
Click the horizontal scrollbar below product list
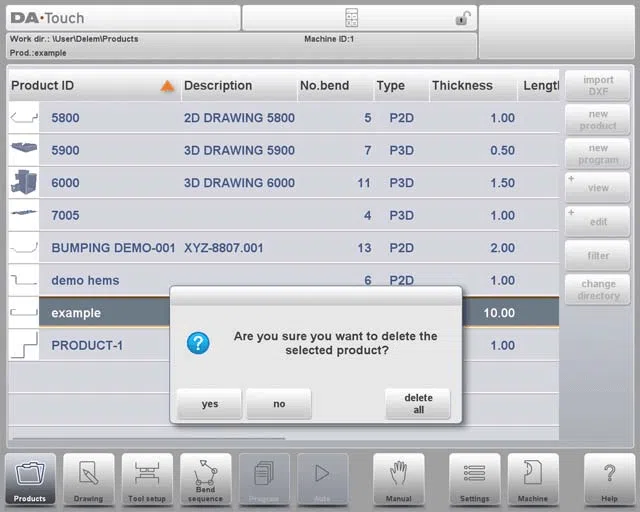(149, 439)
